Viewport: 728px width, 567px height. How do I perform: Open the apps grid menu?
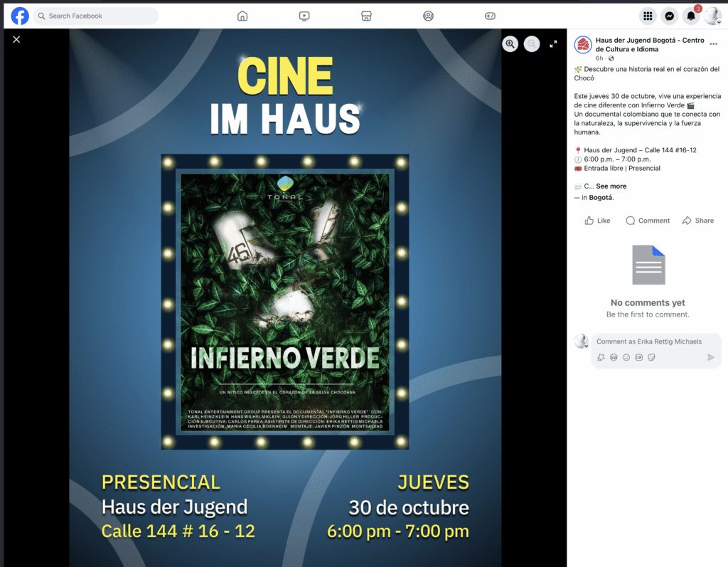coord(648,16)
